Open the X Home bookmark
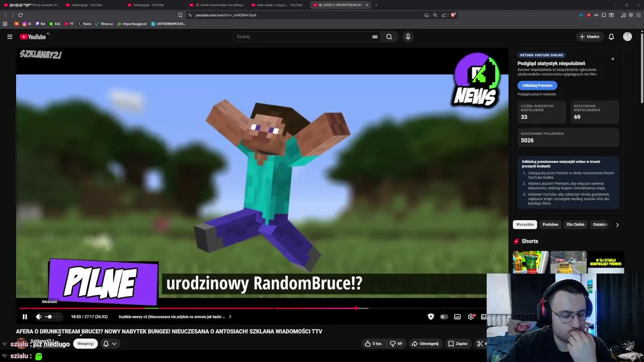The height and width of the screenshot is (362, 644). point(85,24)
